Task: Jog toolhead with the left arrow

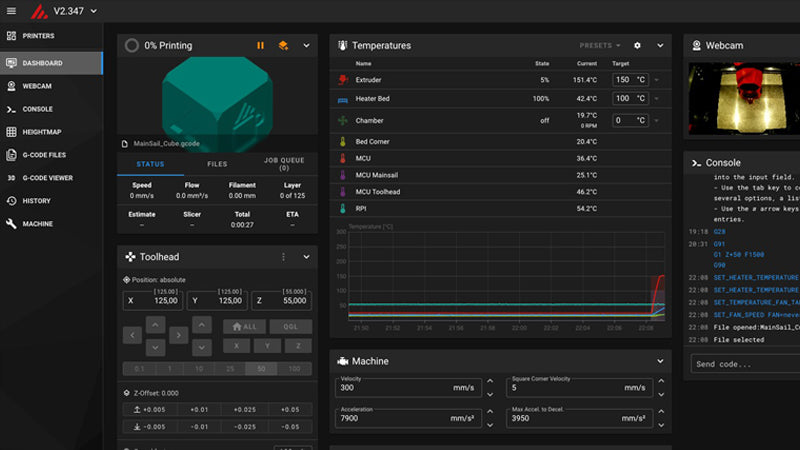Action: point(132,335)
